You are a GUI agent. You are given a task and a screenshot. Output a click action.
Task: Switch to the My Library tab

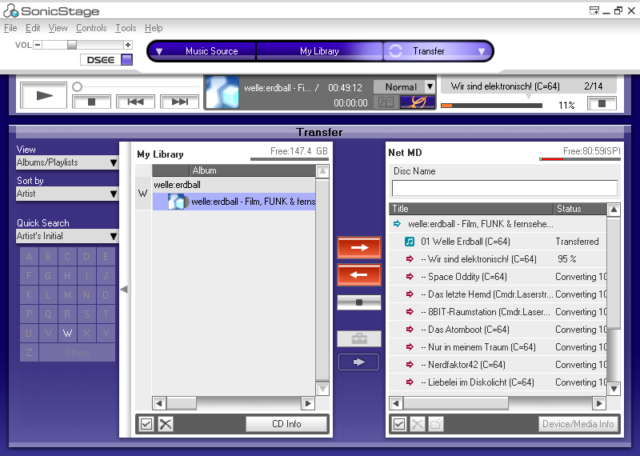click(x=319, y=51)
